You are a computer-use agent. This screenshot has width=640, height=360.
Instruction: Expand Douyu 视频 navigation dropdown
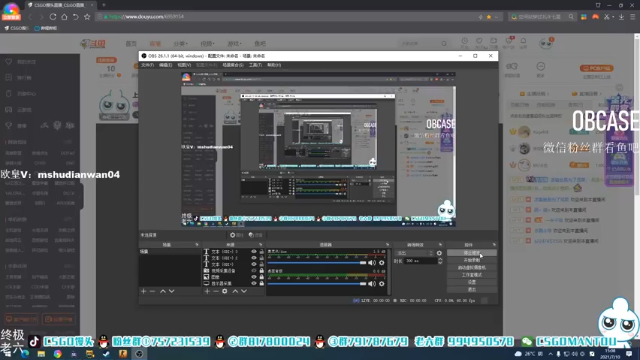[207, 44]
